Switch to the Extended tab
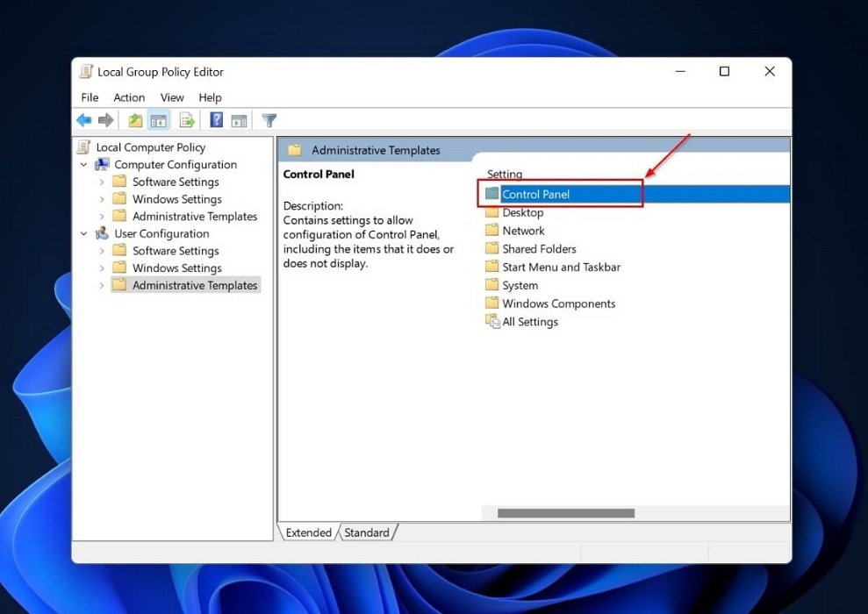This screenshot has height=614, width=868. pyautogui.click(x=308, y=532)
